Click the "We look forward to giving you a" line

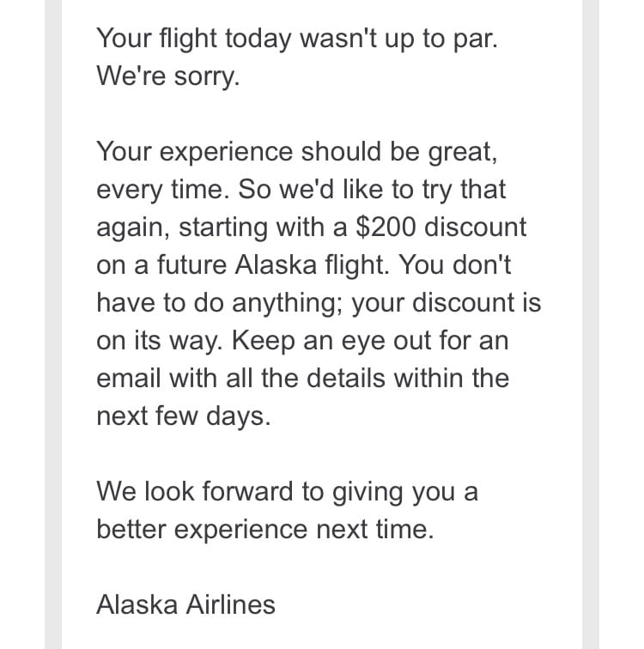tap(287, 491)
